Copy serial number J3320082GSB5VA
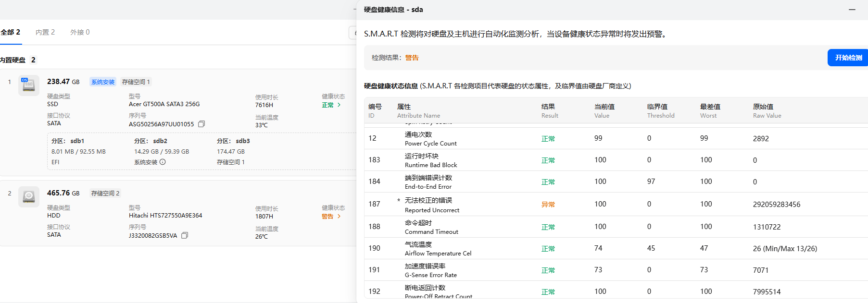The image size is (868, 303). tap(185, 235)
